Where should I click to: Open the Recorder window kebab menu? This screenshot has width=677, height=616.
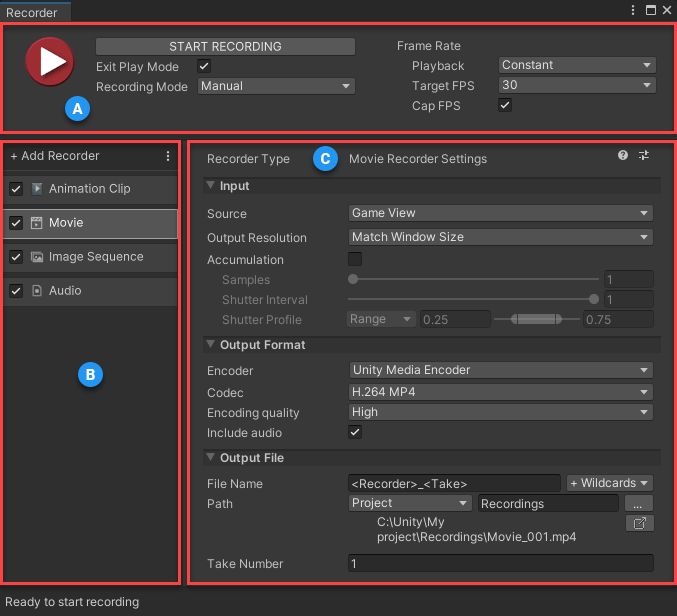[633, 10]
